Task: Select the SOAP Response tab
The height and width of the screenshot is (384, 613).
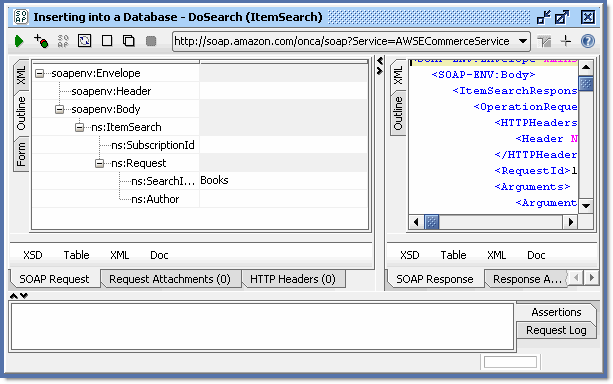Action: pyautogui.click(x=435, y=279)
